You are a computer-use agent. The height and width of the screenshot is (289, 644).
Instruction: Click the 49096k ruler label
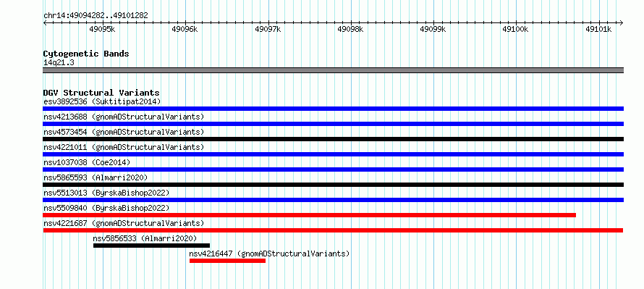(185, 29)
